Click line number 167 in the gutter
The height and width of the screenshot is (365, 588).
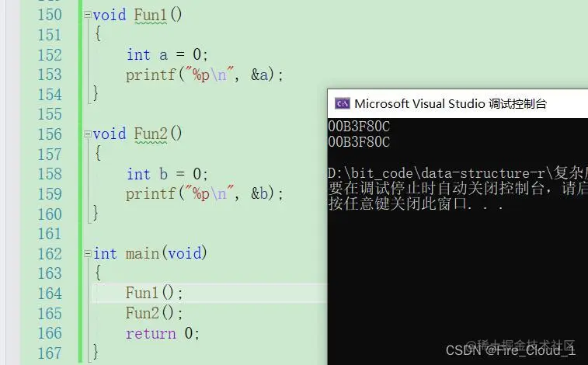coord(50,353)
